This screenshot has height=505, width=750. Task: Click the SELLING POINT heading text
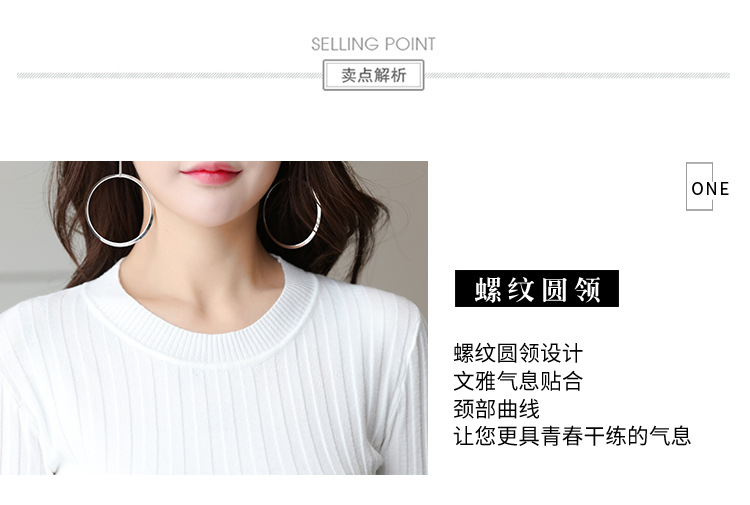coord(373,44)
